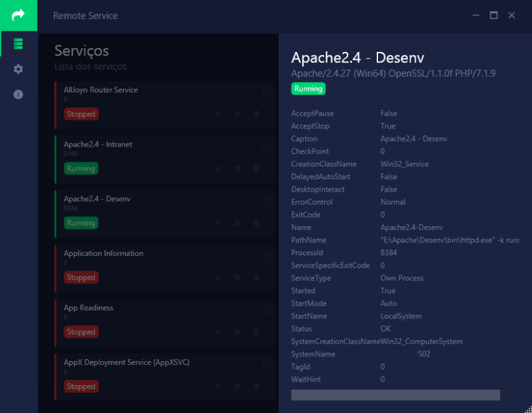Click the ErrorControl value Normal
The width and height of the screenshot is (532, 413).
pyautogui.click(x=393, y=202)
